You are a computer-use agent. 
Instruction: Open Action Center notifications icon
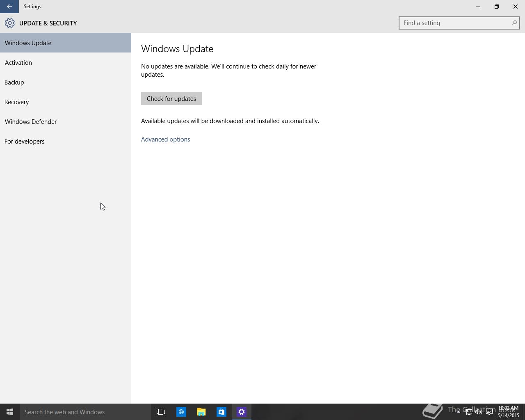click(x=489, y=412)
